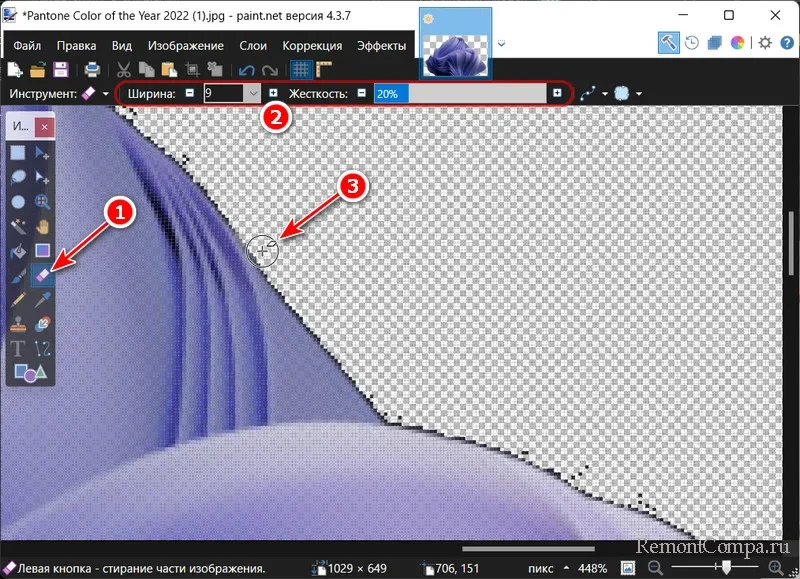Select the Eraser tool in Tools panel
Image resolution: width=800 pixels, height=579 pixels.
point(42,275)
